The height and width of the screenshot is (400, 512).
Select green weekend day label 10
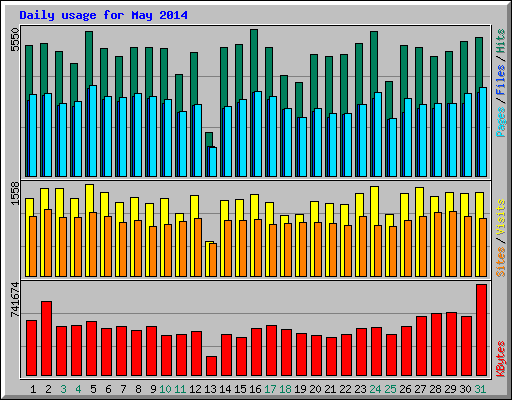(x=165, y=389)
